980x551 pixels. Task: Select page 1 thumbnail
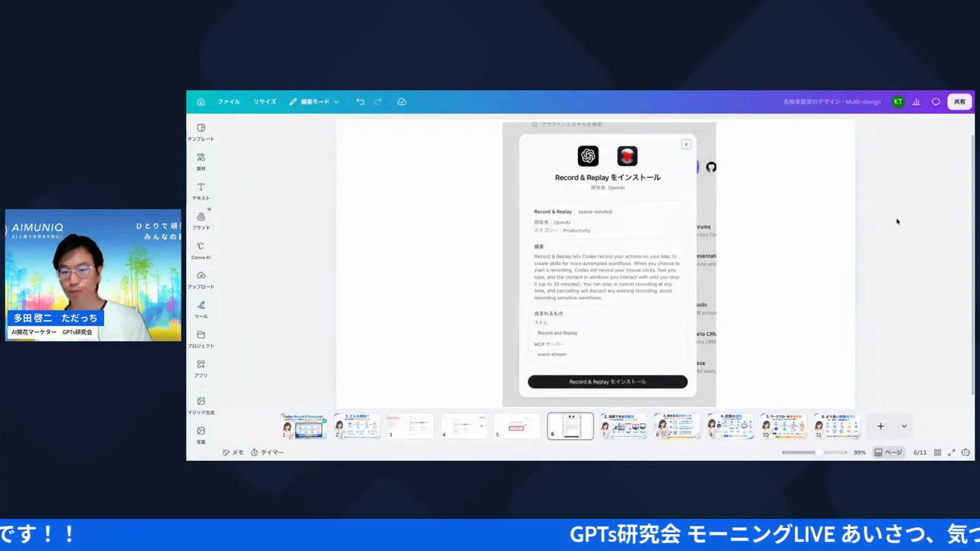(303, 426)
